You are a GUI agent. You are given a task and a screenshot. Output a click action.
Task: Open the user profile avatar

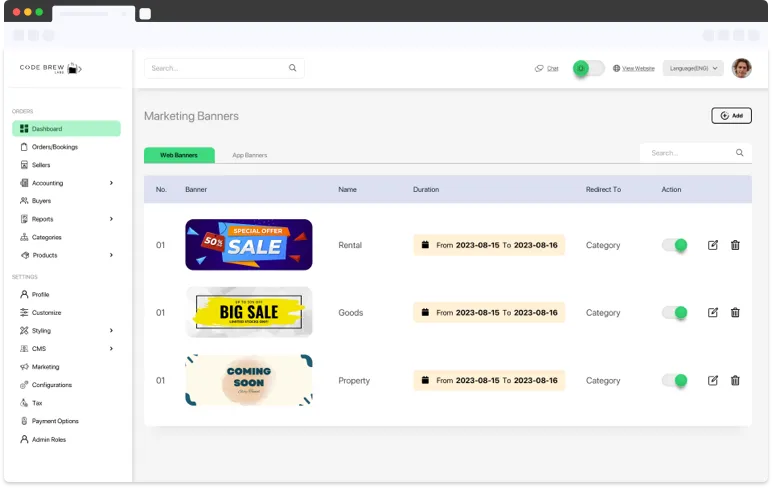pos(741,68)
